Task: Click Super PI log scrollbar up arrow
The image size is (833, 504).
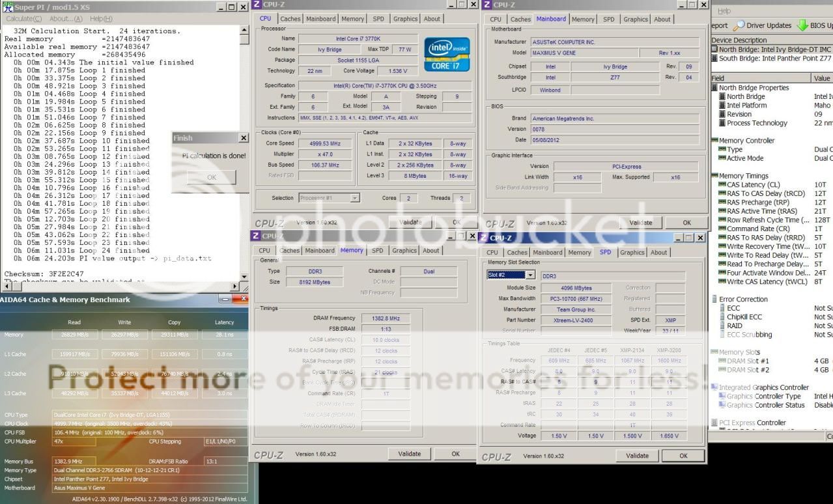Action: click(244, 30)
